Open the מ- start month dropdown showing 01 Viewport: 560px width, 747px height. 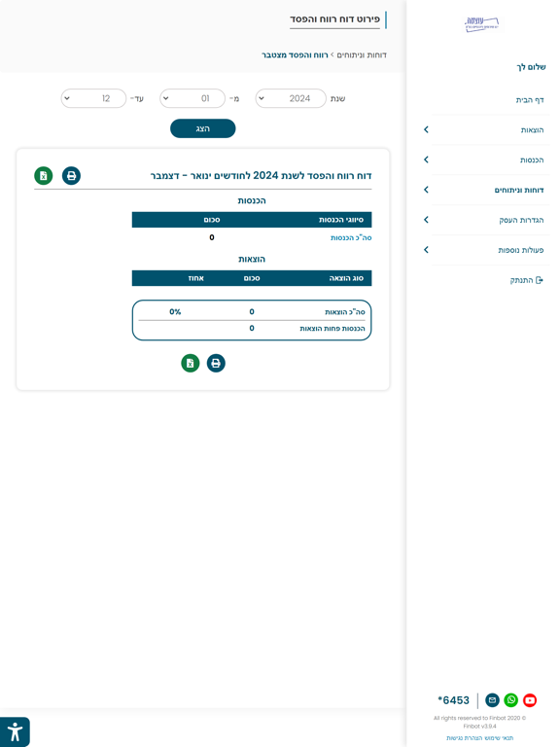[192, 98]
